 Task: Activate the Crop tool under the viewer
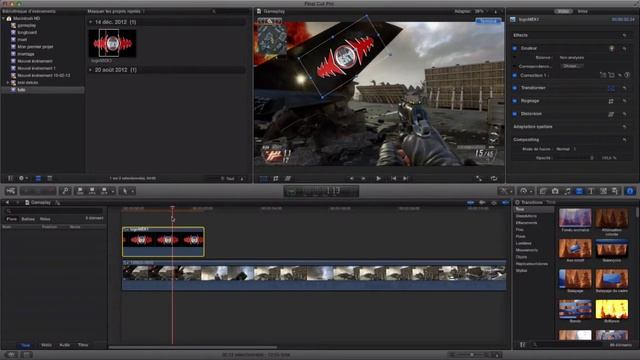click(276, 178)
